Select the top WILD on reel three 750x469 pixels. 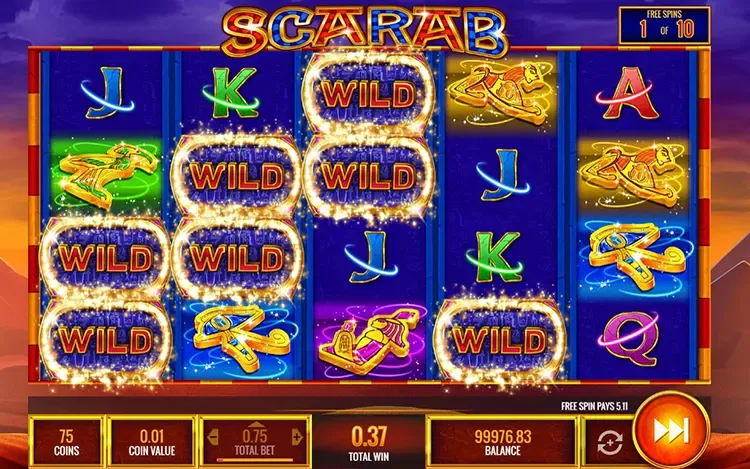coord(368,94)
